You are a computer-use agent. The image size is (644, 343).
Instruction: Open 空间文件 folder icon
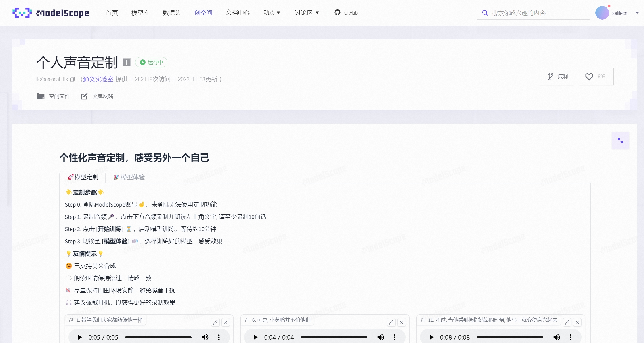[41, 96]
